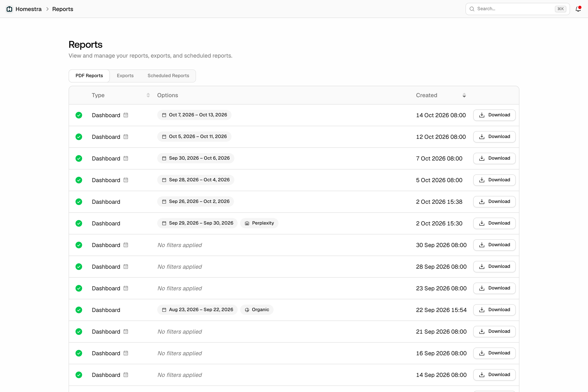588x392 pixels.
Task: Click the 'Sep 28, 2026 – Oct 4, 2026' chip
Action: (x=196, y=180)
